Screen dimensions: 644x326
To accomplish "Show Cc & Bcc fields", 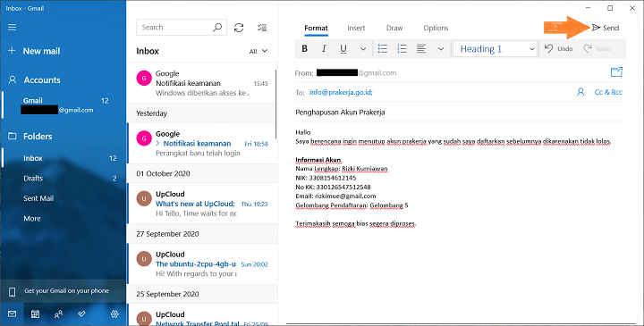I will [x=608, y=92].
